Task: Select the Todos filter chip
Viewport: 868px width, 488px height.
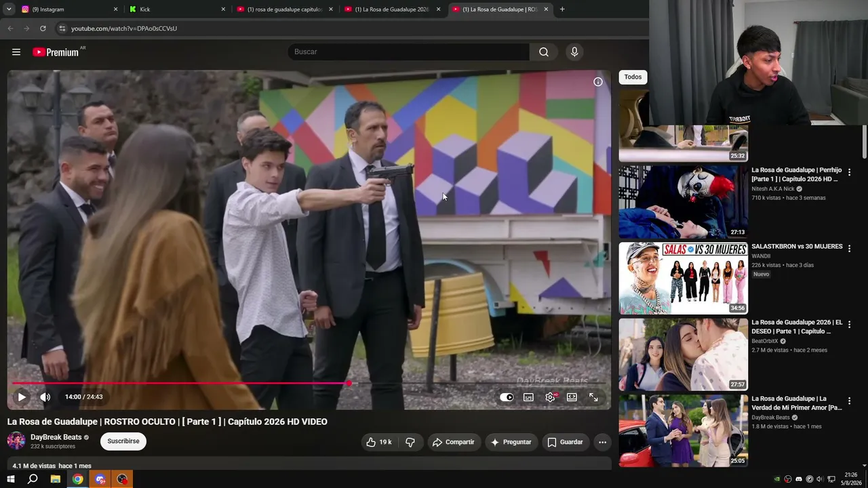Action: coord(633,77)
